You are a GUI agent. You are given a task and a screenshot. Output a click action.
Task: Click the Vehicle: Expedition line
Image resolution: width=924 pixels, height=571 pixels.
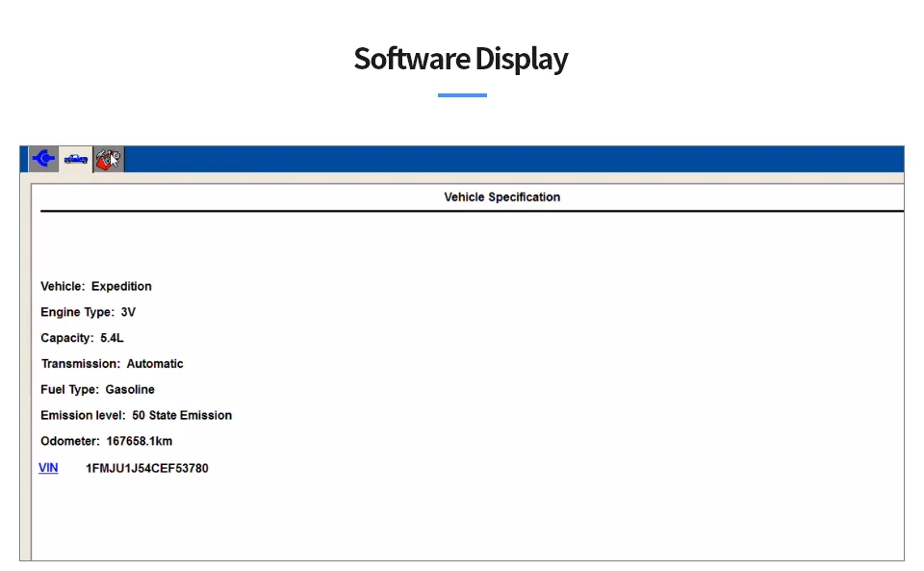click(x=96, y=286)
